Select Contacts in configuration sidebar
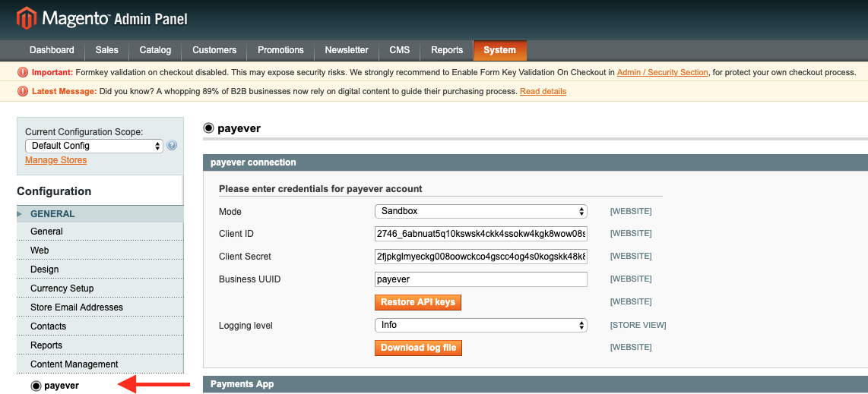Image resolution: width=868 pixels, height=394 pixels. (x=100, y=326)
